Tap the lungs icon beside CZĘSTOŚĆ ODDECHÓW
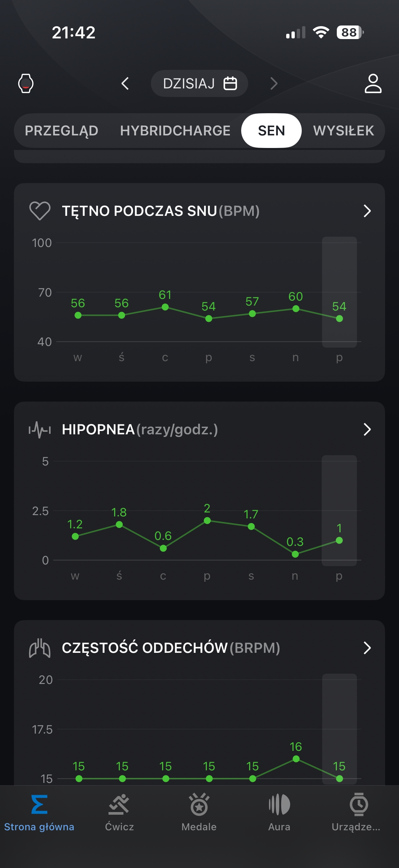 (40, 648)
